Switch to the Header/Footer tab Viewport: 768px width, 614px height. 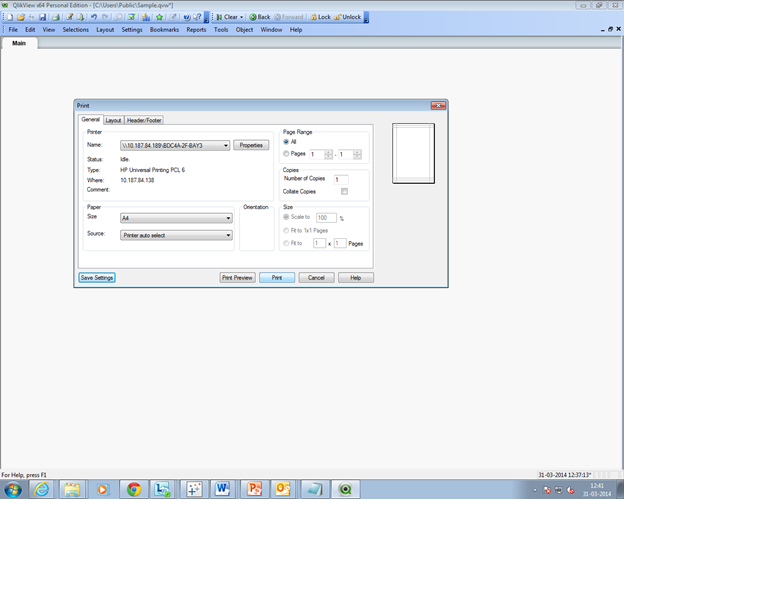coord(144,120)
